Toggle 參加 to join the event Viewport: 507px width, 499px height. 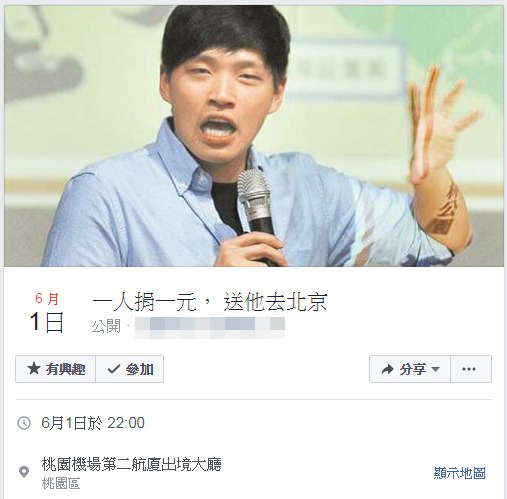click(130, 369)
